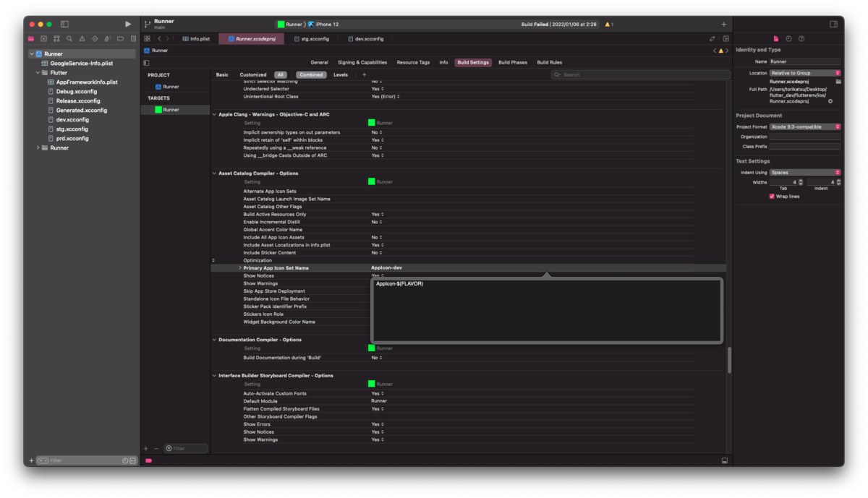Open the General tab
Image resolution: width=868 pixels, height=498 pixels.
coord(319,63)
